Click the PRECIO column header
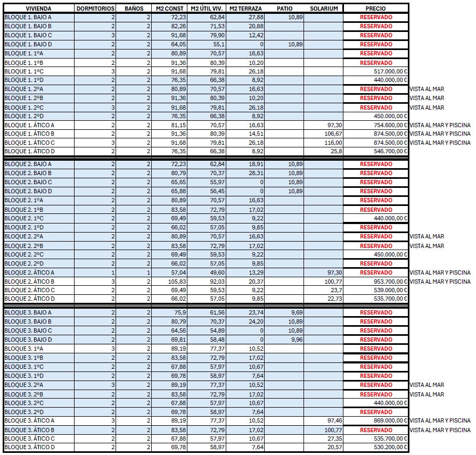 pos(375,9)
